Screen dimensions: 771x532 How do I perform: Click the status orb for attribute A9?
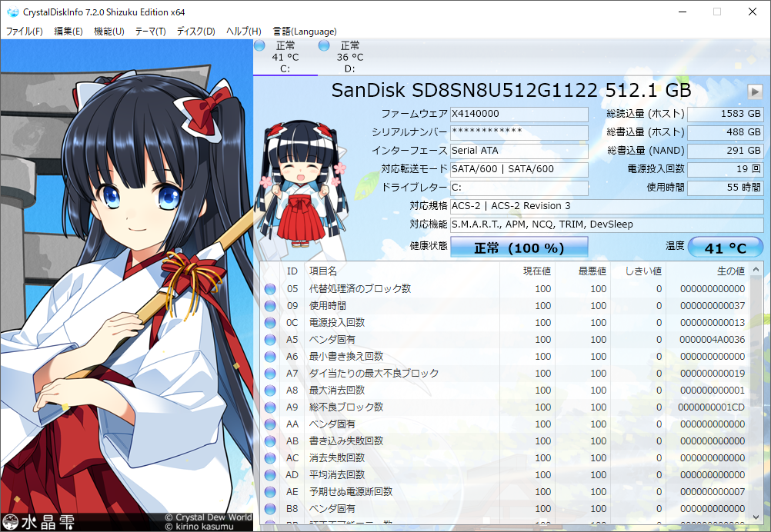coord(270,407)
